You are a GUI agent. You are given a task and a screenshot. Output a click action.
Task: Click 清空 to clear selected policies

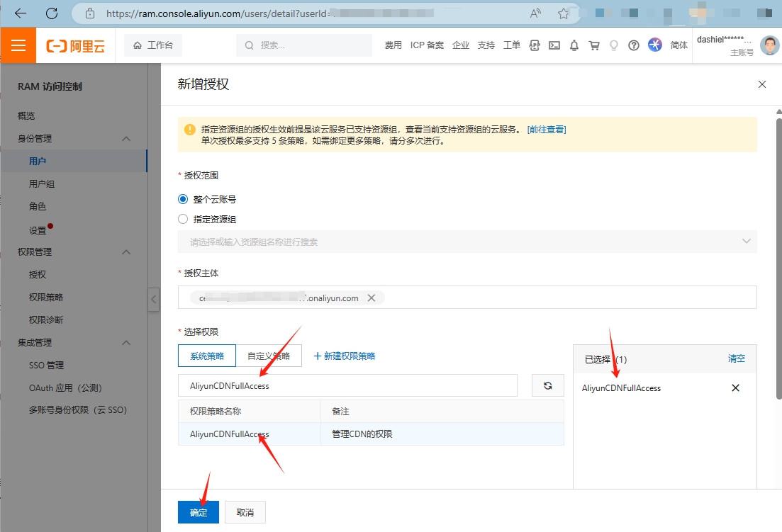[737, 358]
